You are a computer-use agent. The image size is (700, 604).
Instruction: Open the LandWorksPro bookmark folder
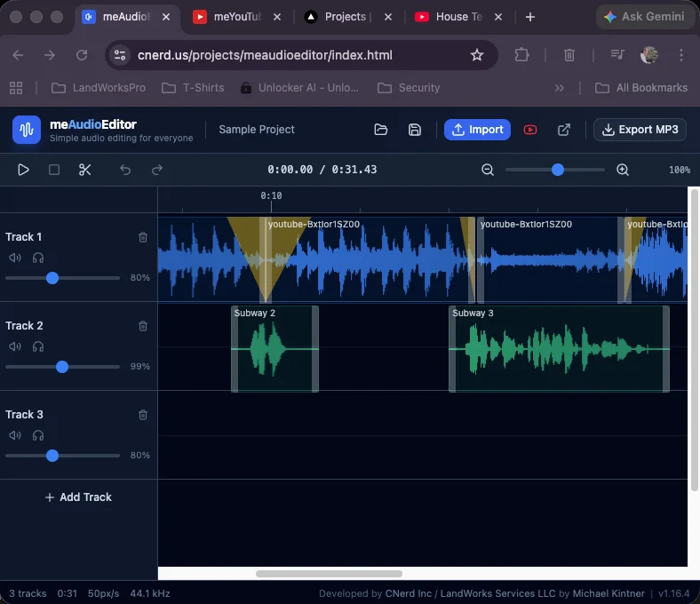(x=99, y=88)
